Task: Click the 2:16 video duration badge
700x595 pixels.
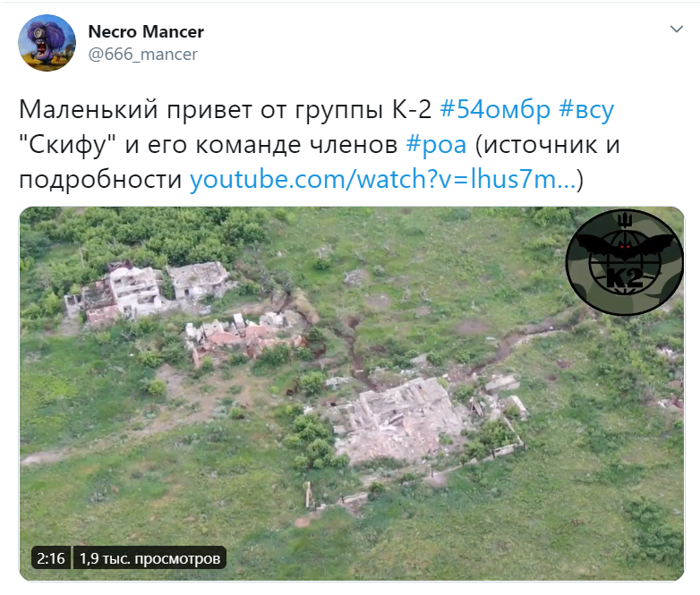Action: click(50, 558)
